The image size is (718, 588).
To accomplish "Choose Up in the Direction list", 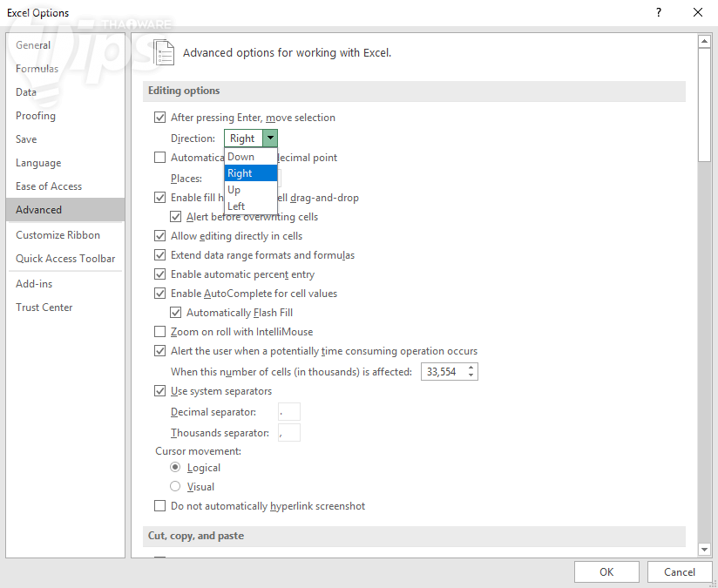I will pyautogui.click(x=250, y=190).
